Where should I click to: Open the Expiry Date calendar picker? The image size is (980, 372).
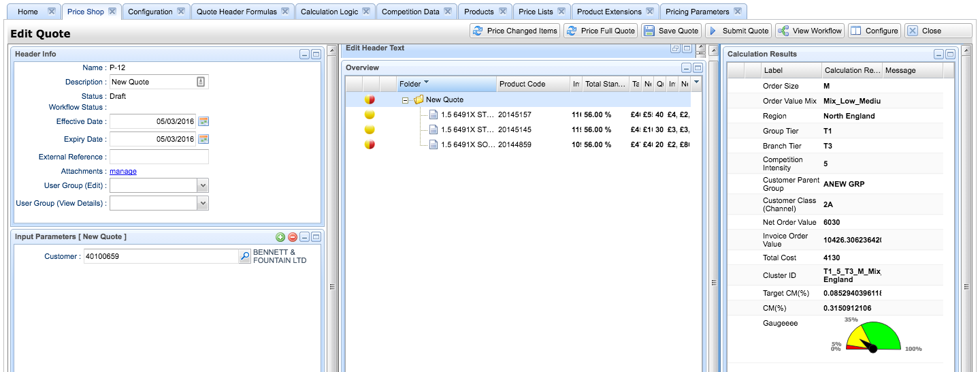[203, 139]
